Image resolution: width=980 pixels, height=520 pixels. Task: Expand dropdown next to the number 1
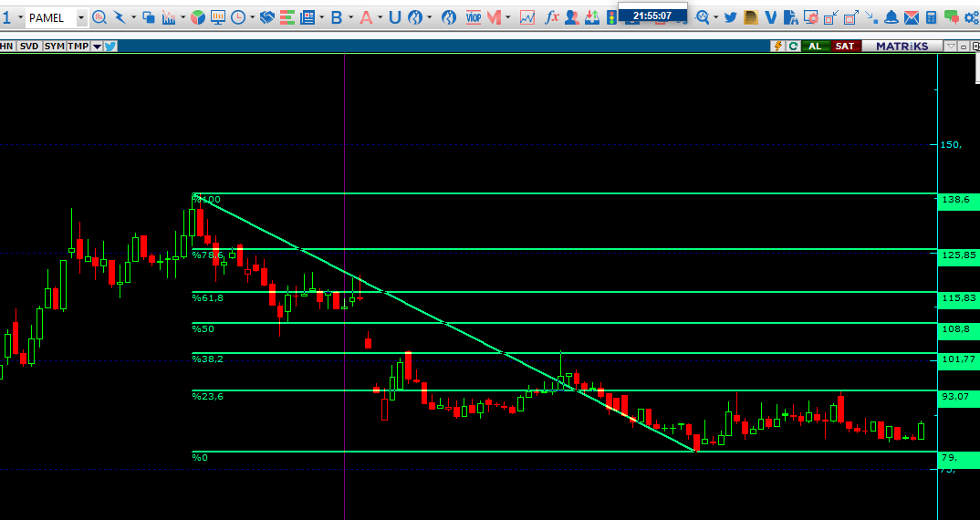pos(21,17)
